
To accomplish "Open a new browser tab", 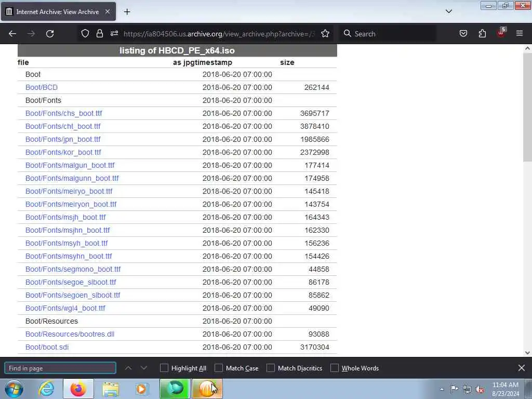I will pyautogui.click(x=127, y=12).
